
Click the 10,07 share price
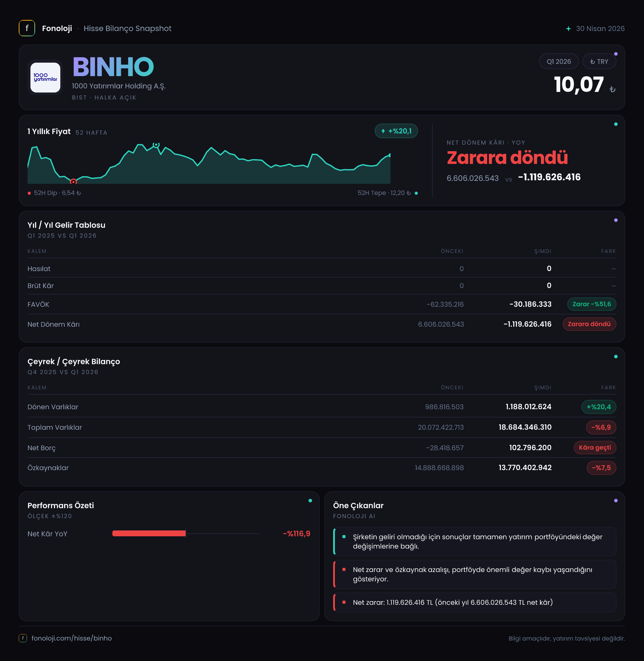(x=579, y=84)
